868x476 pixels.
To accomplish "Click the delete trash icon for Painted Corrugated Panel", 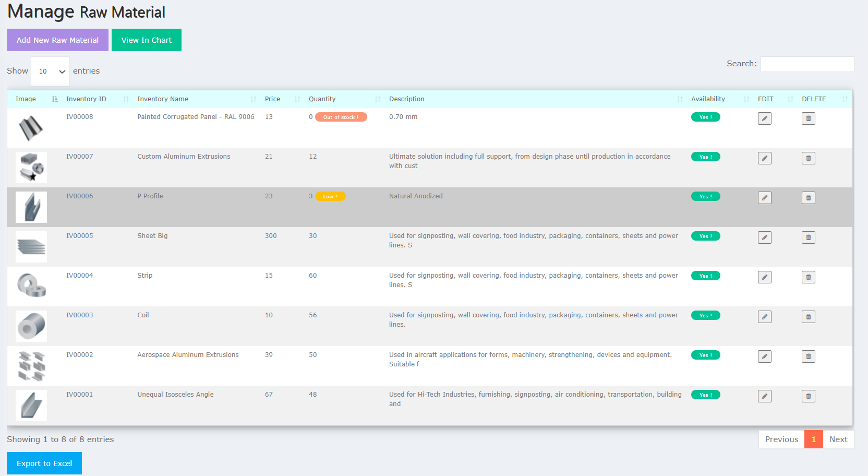I will [808, 118].
